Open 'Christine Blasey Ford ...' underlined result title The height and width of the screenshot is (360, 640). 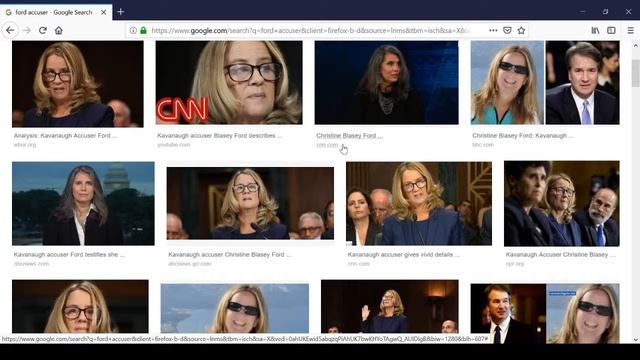[349, 136]
